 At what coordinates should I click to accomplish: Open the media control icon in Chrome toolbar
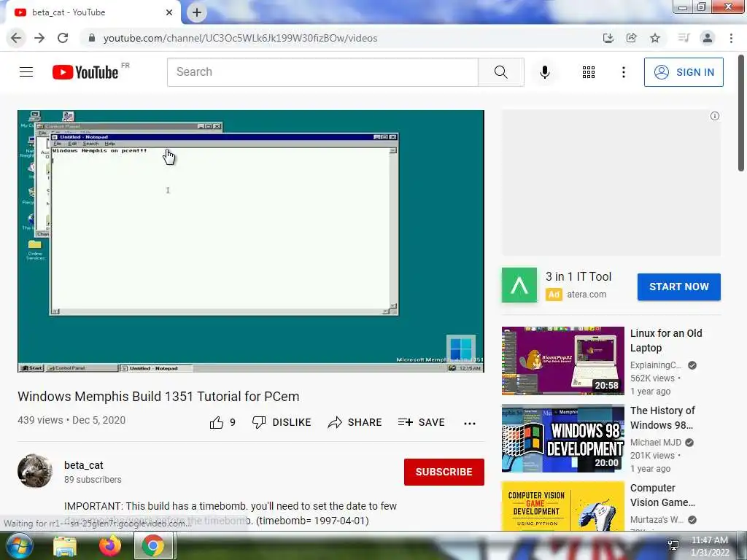tap(684, 38)
